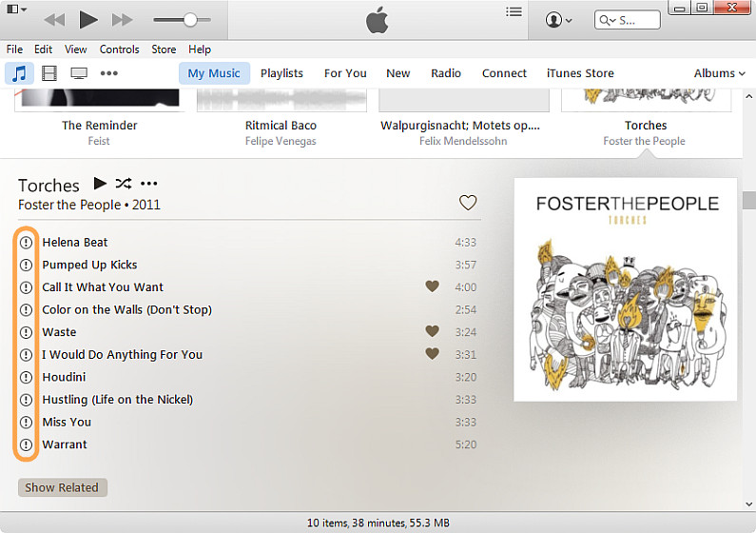Click the scroll up arrow
This screenshot has width=756, height=533.
748,96
